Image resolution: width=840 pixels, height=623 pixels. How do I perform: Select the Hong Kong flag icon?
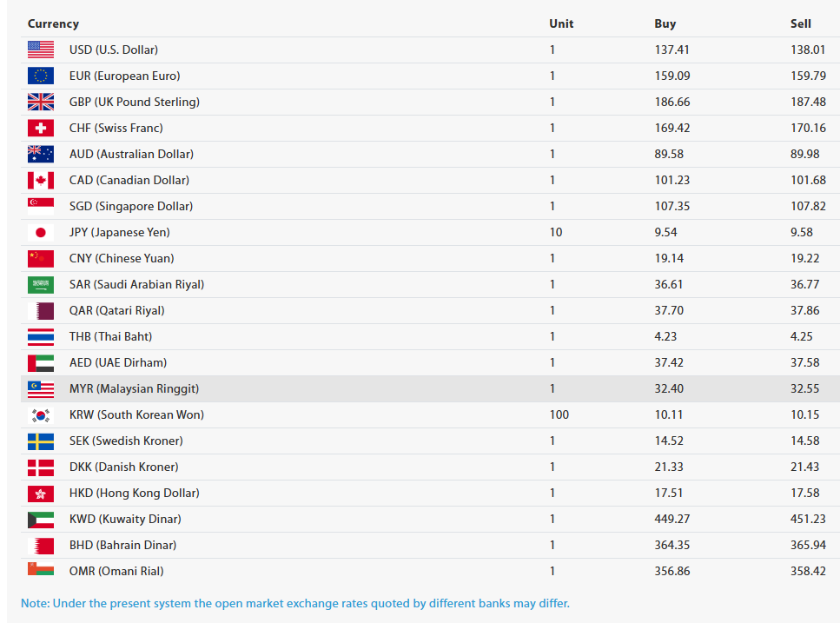41,493
